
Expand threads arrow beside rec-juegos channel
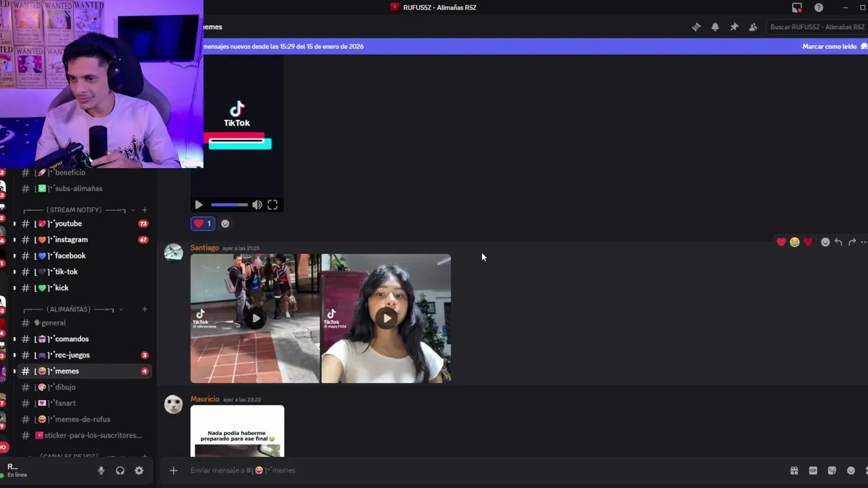[x=14, y=355]
